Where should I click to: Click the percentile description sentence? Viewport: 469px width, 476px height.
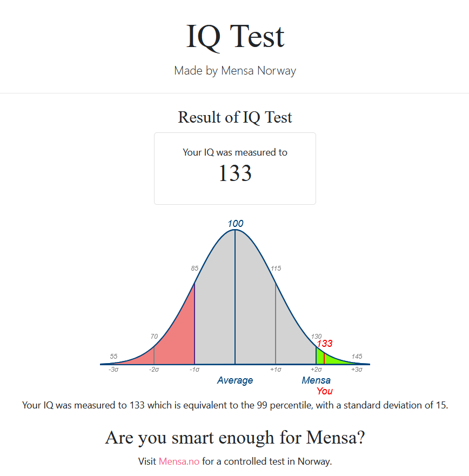235,405
